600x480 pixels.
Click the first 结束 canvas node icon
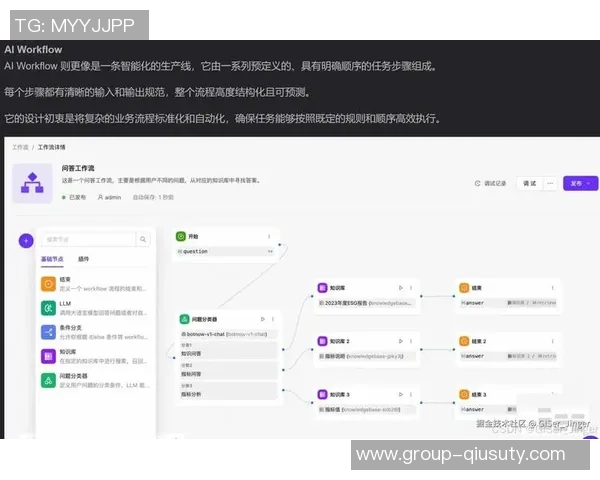coord(464,287)
